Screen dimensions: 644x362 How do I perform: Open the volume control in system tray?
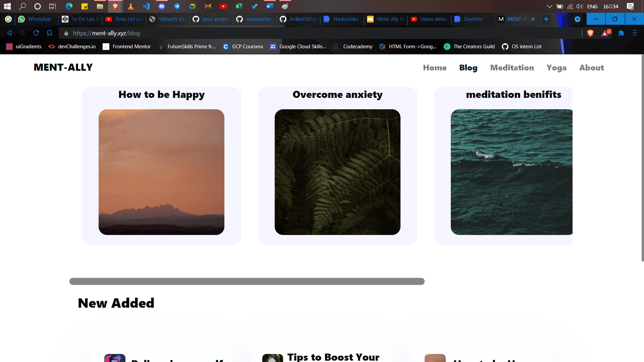580,6
